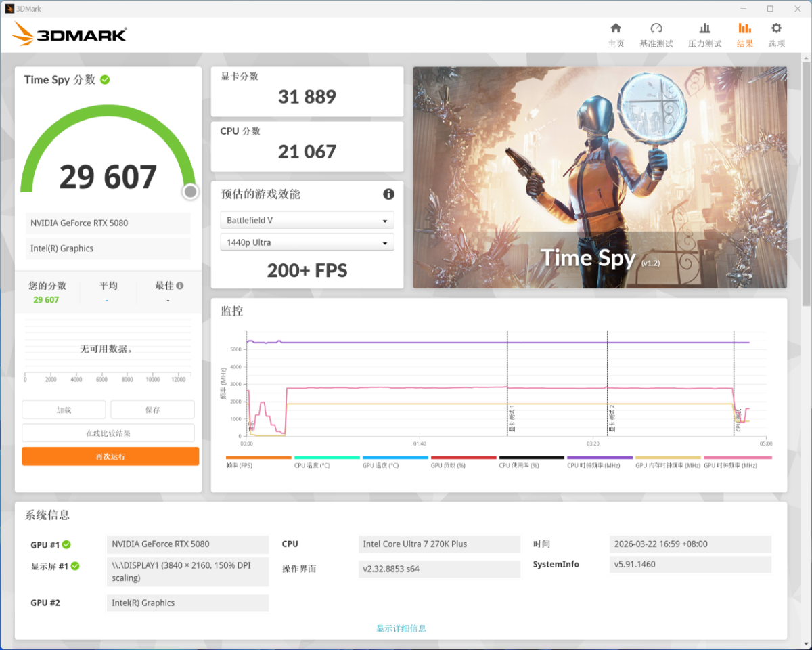Toggle the GPU 温度 legend series
The width and height of the screenshot is (812, 650).
pyautogui.click(x=394, y=465)
